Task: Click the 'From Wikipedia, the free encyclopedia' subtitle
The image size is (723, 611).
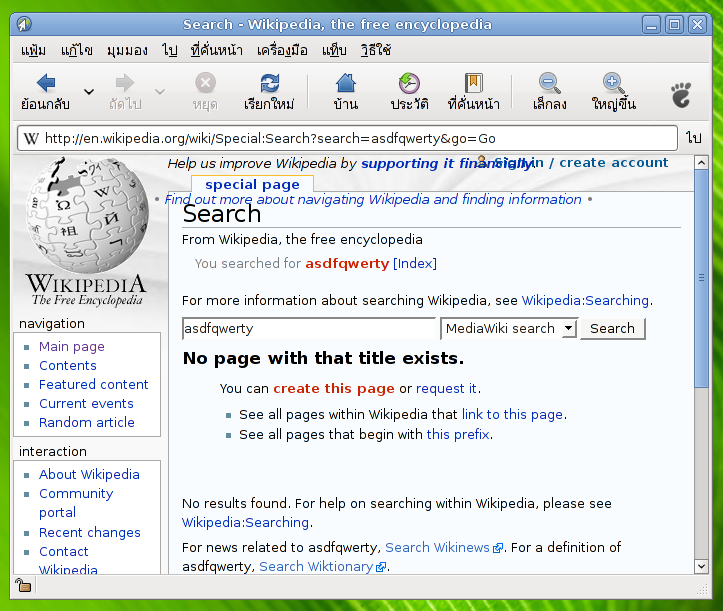Action: [x=302, y=239]
